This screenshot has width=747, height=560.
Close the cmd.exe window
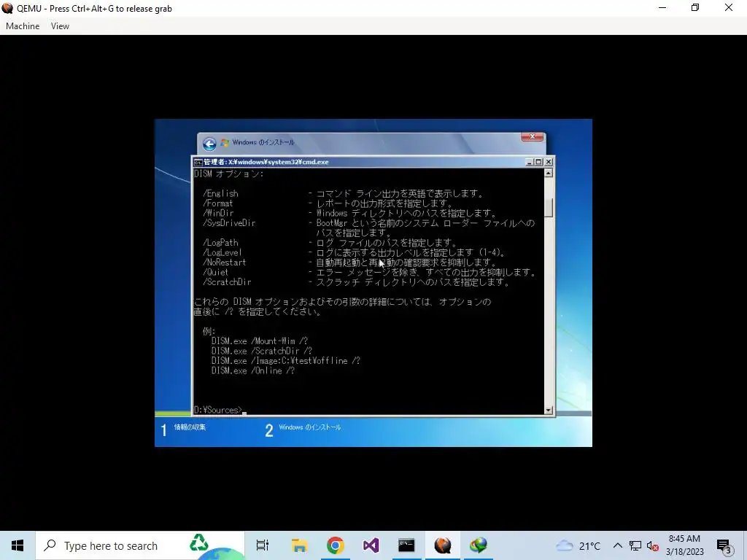549,162
